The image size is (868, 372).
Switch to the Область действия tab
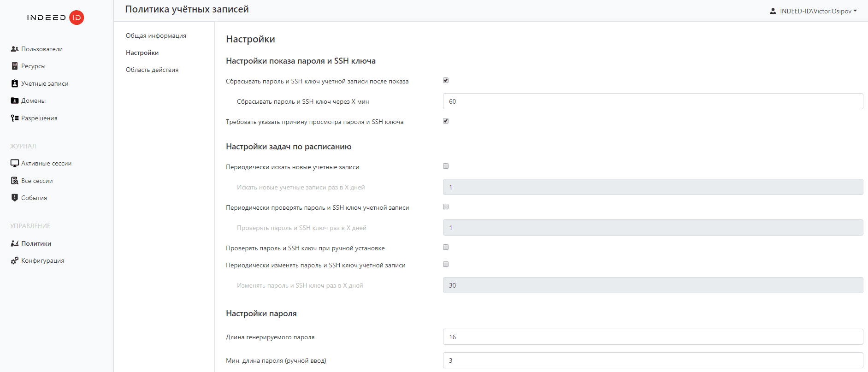[152, 70]
